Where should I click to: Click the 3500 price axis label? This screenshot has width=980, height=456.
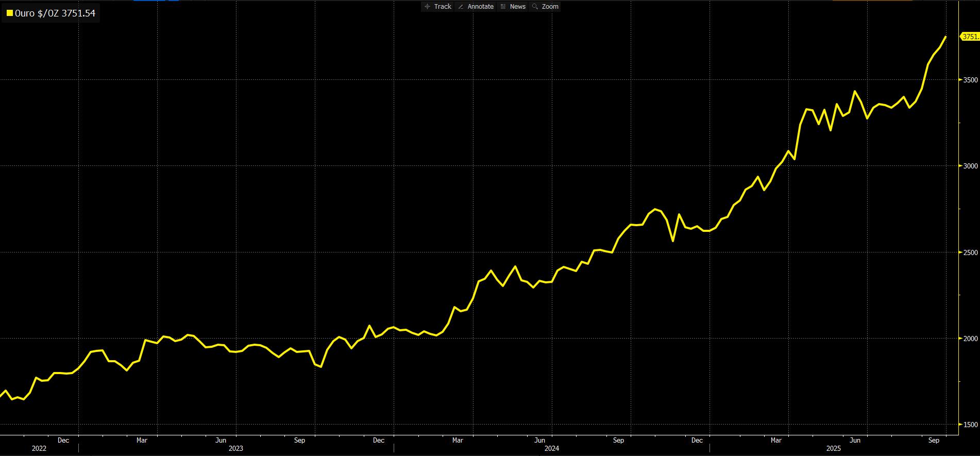coord(970,80)
